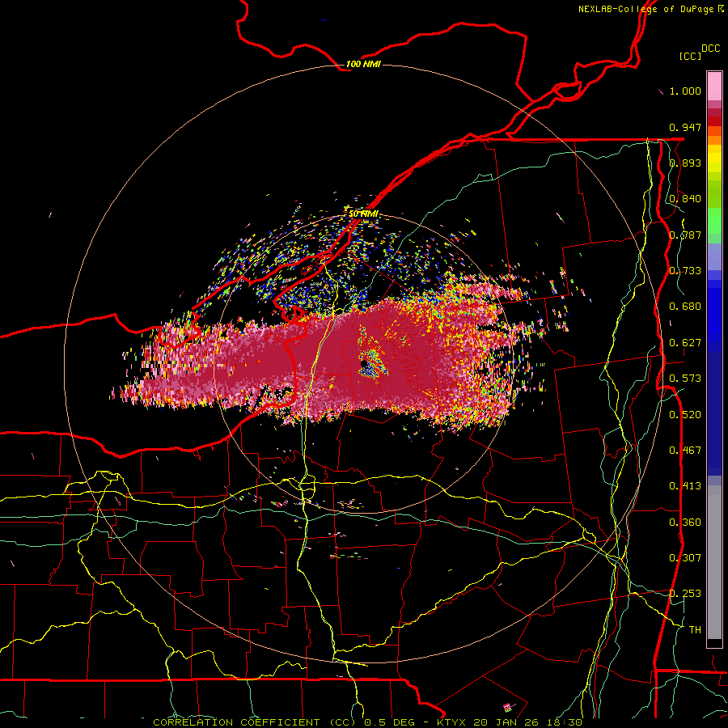This screenshot has width=728, height=728.
Task: Click the CORRELATION COEFFICIENT (CC) caption text
Action: click(255, 722)
